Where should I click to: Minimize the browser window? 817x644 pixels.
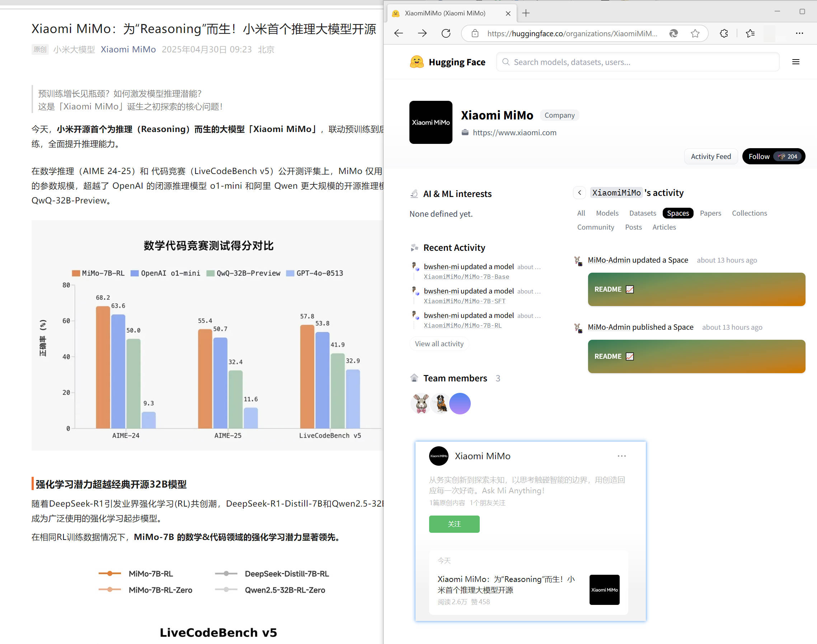pyautogui.click(x=777, y=11)
